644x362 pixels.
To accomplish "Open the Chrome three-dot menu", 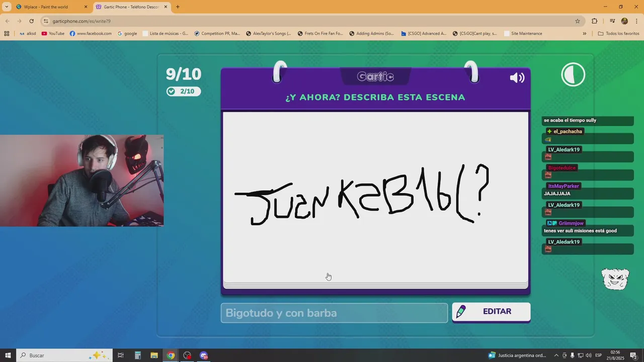I will click(636, 21).
